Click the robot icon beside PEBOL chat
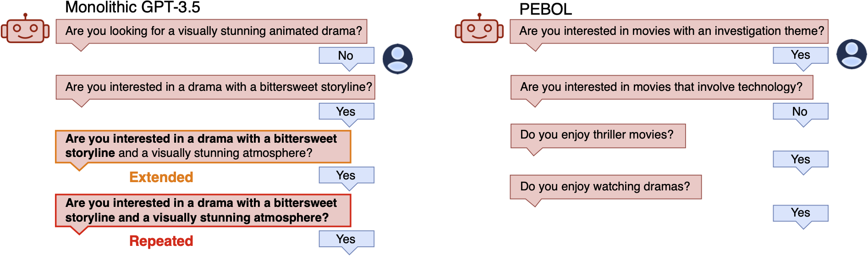Image resolution: width=868 pixels, height=256 pixels. (479, 29)
